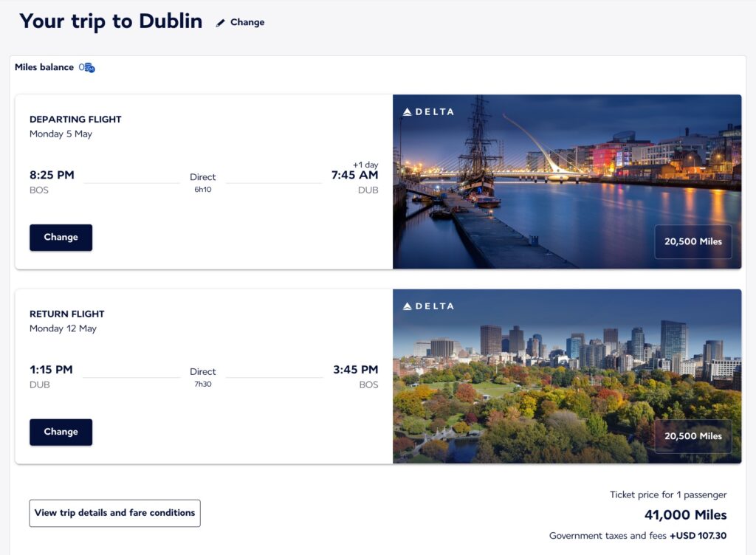756x555 pixels.
Task: Click the Change button for the departing flight
Action: coord(61,237)
